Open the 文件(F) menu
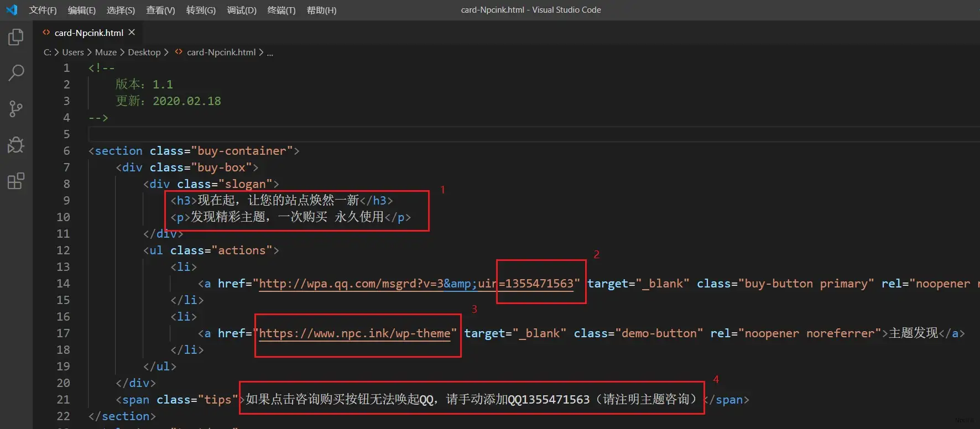 pos(43,10)
